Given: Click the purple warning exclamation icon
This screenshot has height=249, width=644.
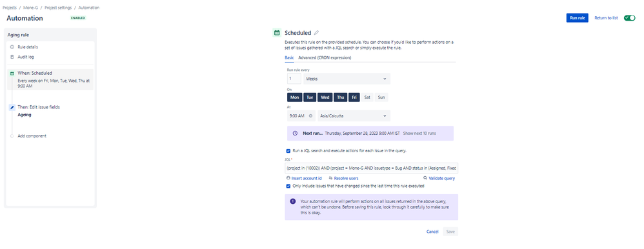Looking at the screenshot, I should click(x=293, y=201).
